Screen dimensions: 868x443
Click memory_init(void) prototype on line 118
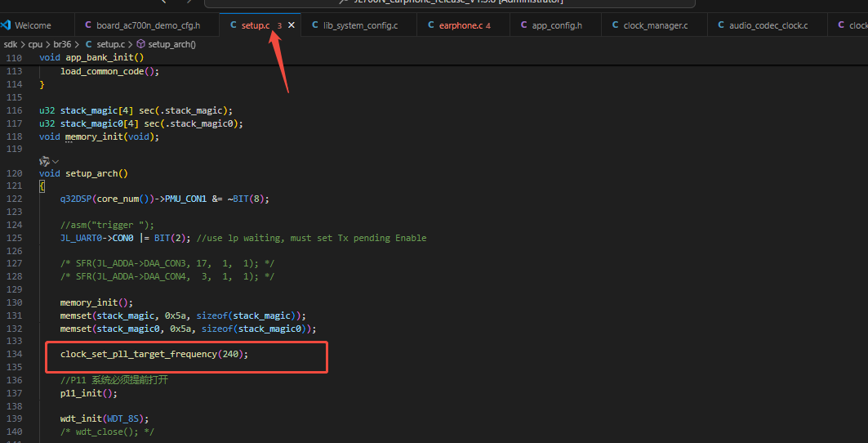click(x=112, y=136)
